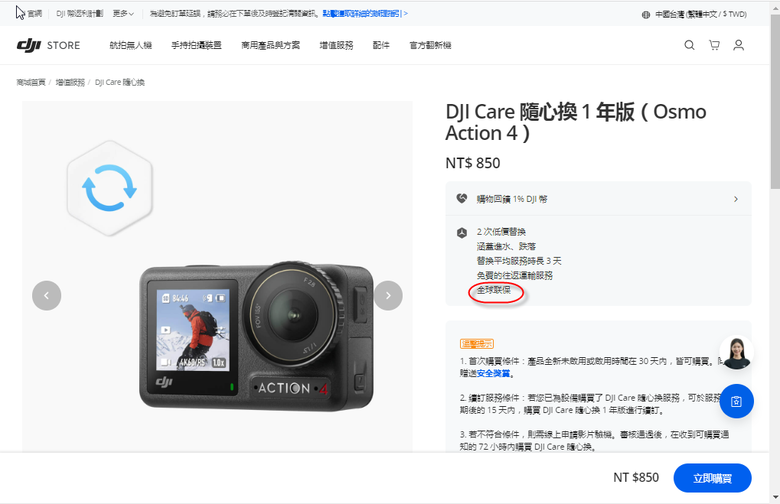
Task: Click the DJI Store logo
Action: pos(48,45)
